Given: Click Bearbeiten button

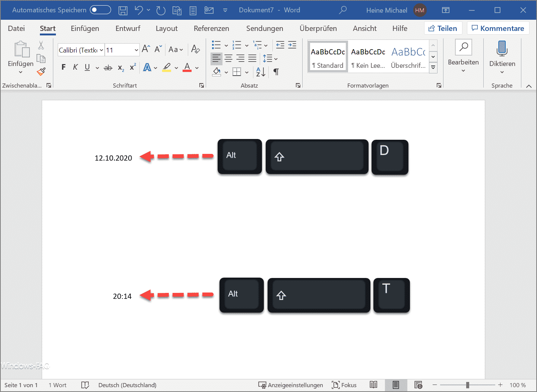Looking at the screenshot, I should (463, 56).
